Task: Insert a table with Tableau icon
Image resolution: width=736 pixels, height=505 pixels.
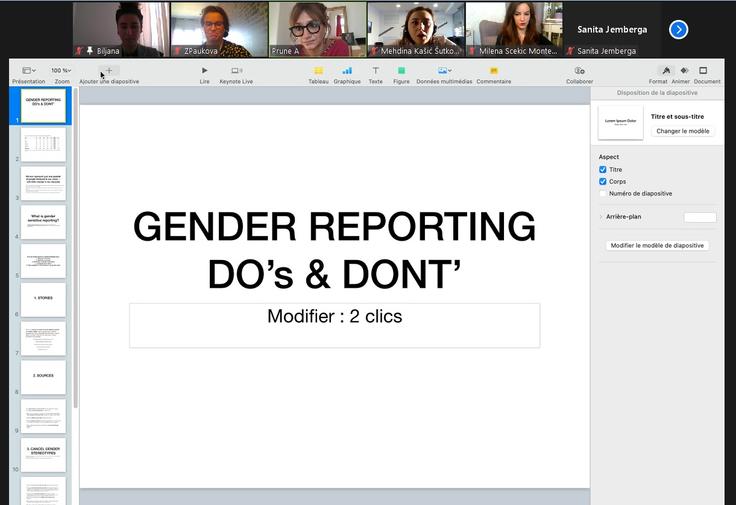Action: pos(318,71)
